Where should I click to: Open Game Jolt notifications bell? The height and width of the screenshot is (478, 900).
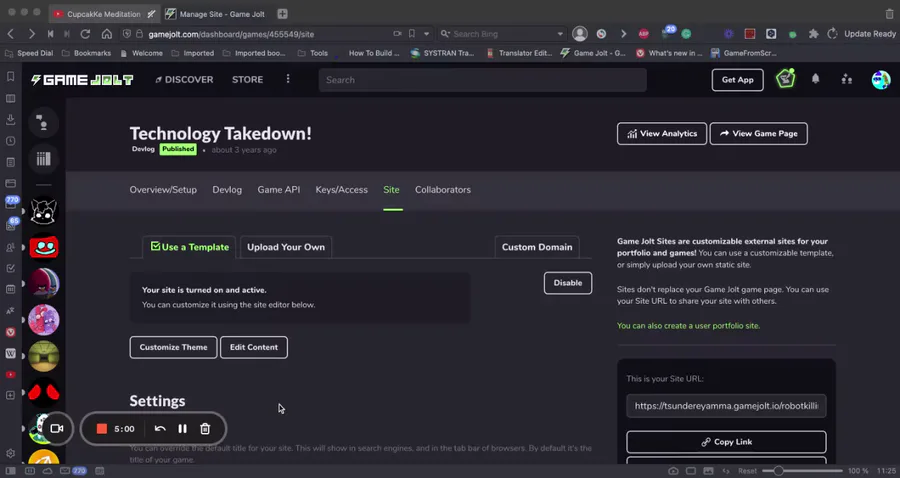point(815,80)
